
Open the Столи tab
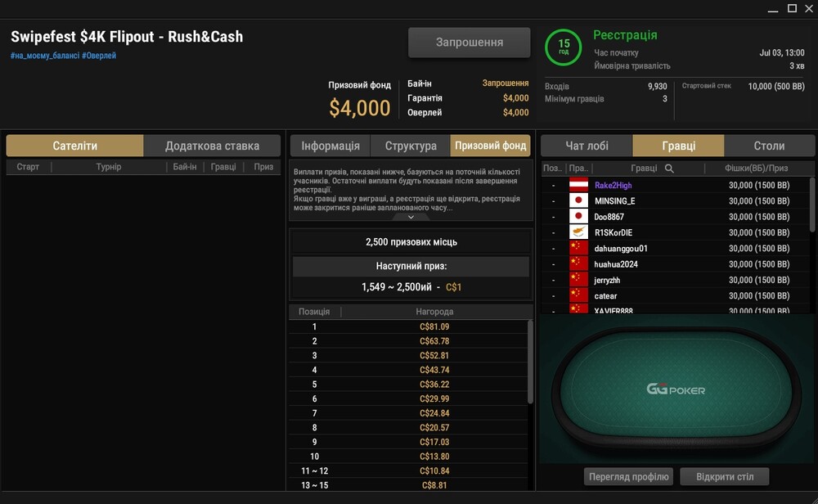(x=769, y=146)
